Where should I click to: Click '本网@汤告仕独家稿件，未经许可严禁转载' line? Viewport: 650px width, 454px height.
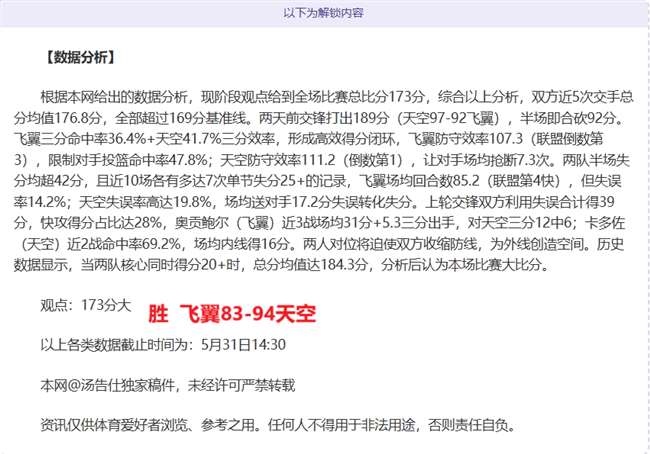point(167,385)
